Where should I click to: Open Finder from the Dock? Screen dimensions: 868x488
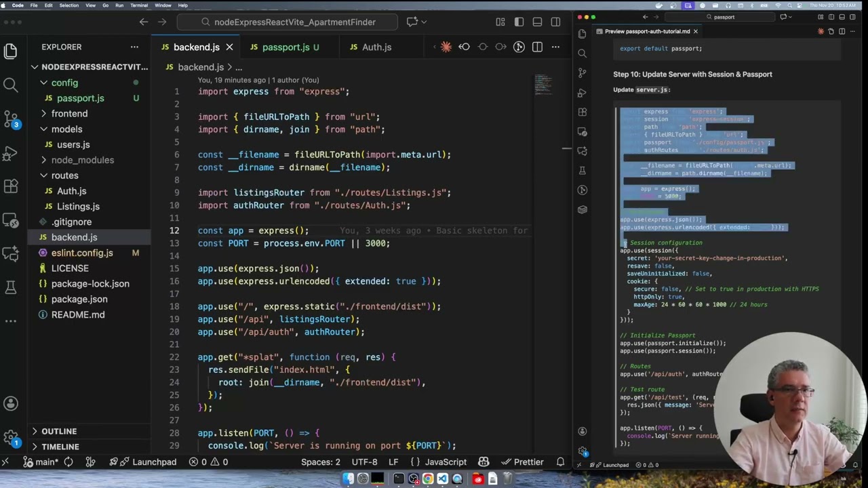pos(348,479)
